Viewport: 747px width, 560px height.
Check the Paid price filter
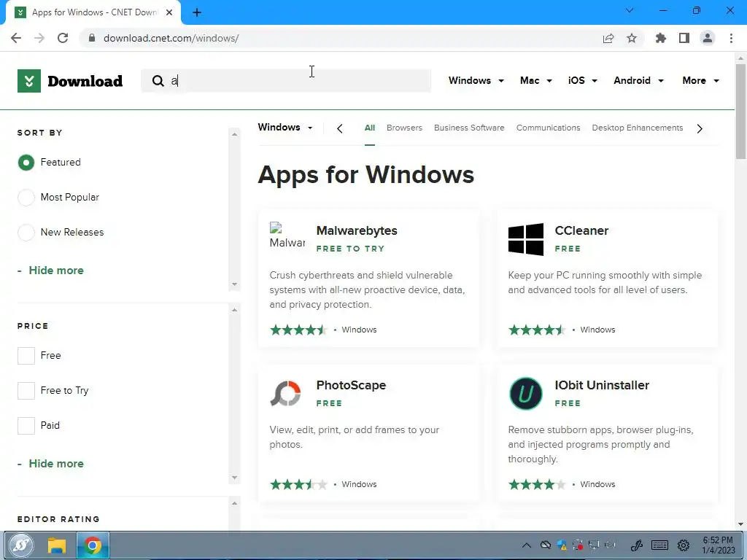point(26,426)
